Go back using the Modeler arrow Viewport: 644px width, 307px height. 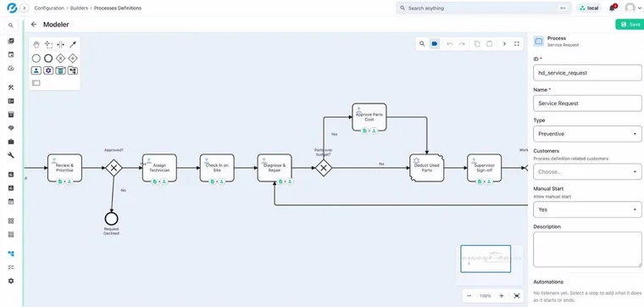(34, 25)
